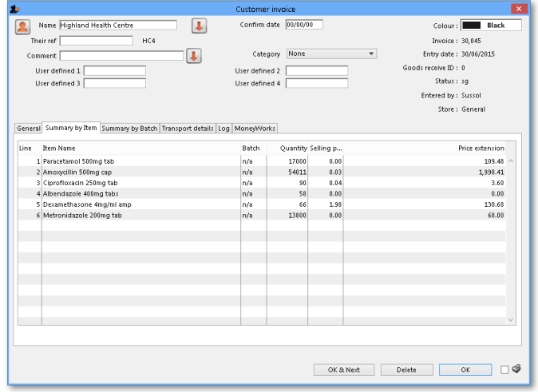Image resolution: width=538 pixels, height=392 pixels.
Task: Open the Colour picker showing Black
Action: 491,26
